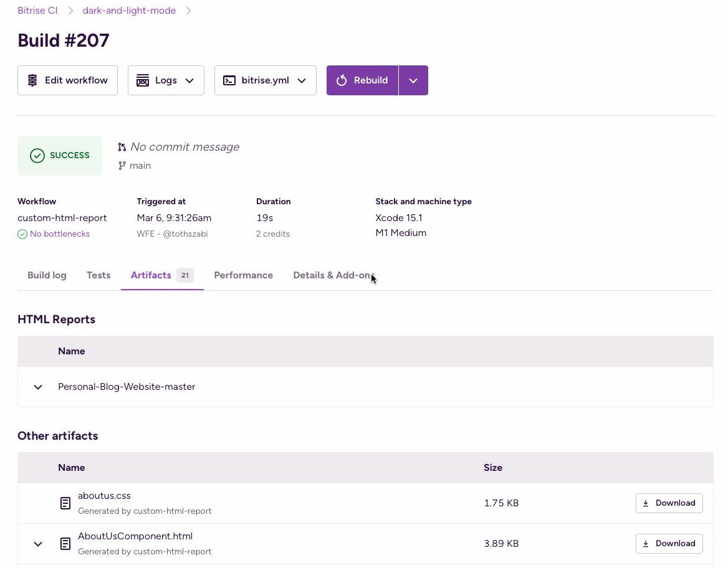Click the No bottlenecks link

point(60,234)
